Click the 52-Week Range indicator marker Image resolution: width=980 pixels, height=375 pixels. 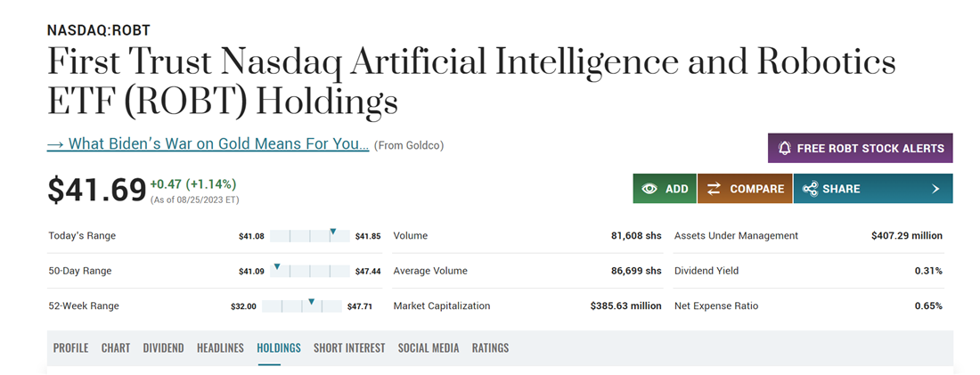pyautogui.click(x=311, y=303)
